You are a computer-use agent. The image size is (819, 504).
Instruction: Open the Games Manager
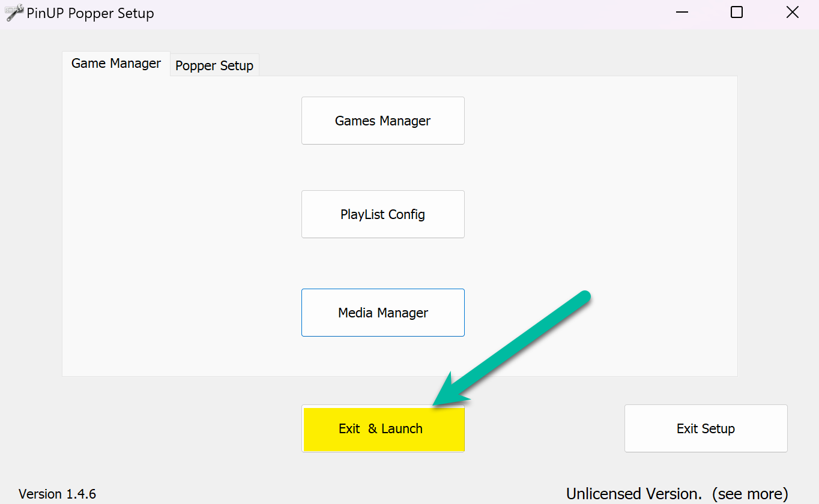(x=382, y=121)
